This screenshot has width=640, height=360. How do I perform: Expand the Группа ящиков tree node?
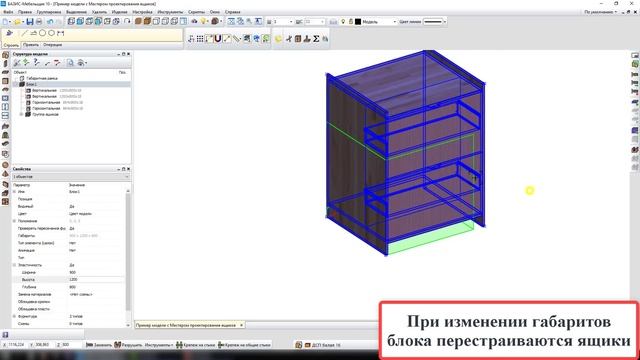click(21, 115)
